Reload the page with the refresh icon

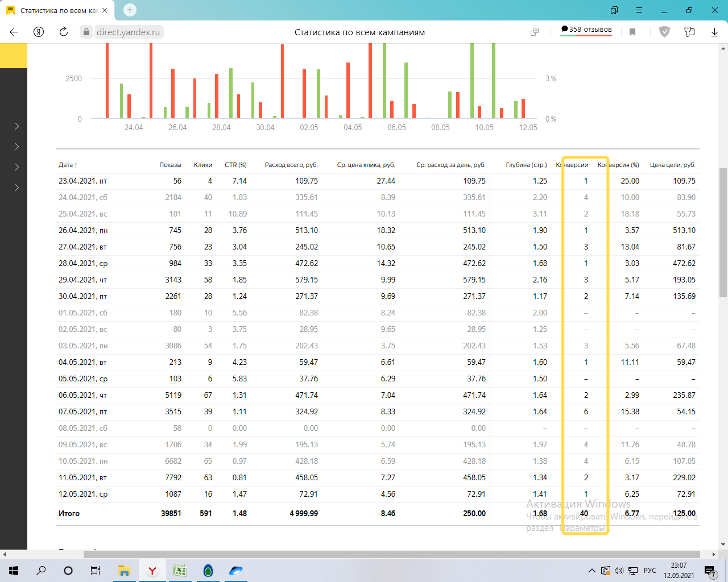64,32
